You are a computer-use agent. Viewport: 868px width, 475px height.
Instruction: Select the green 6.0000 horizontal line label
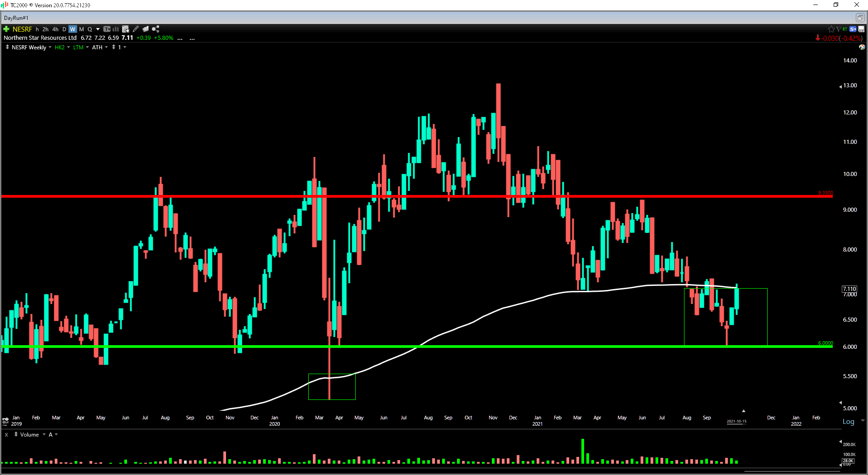826,343
